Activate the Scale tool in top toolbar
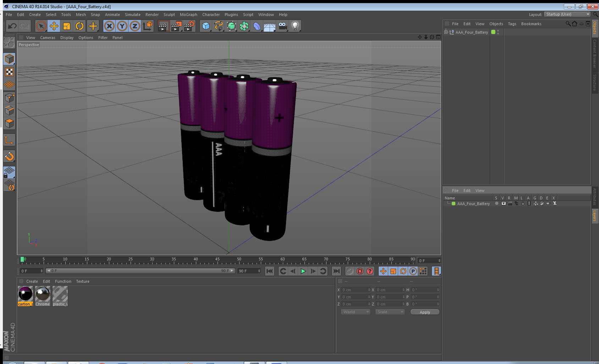The image size is (599, 364). [x=67, y=26]
